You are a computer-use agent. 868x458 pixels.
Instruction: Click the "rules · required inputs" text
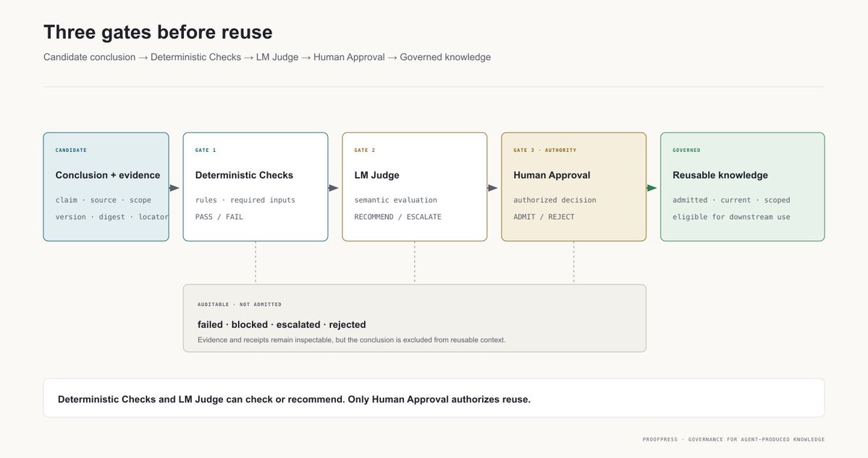tap(245, 200)
